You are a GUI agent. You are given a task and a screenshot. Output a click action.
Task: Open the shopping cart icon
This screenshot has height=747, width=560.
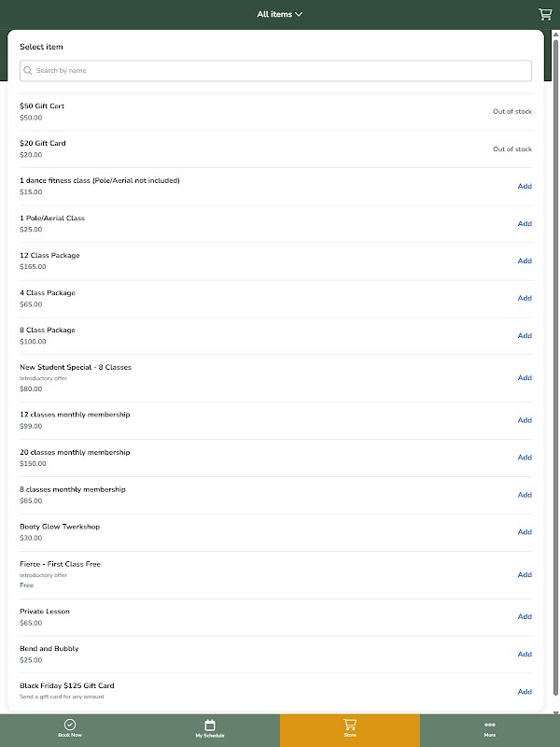545,14
